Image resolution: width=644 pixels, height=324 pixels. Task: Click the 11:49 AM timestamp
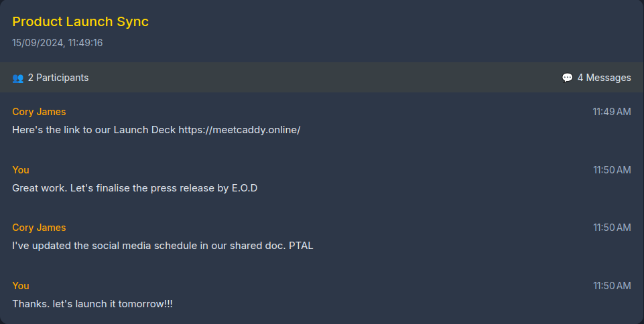[611, 112]
